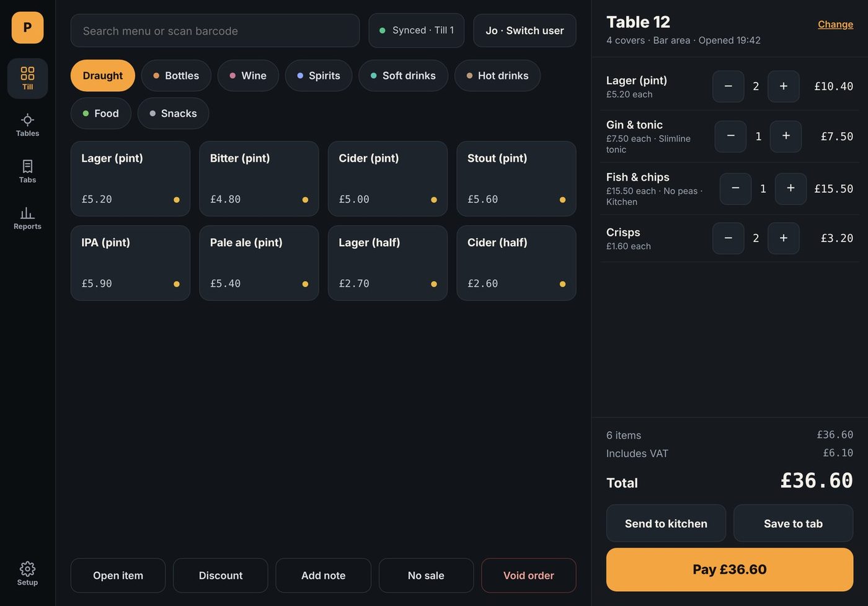
Task: Click Add note button
Action: (x=324, y=576)
